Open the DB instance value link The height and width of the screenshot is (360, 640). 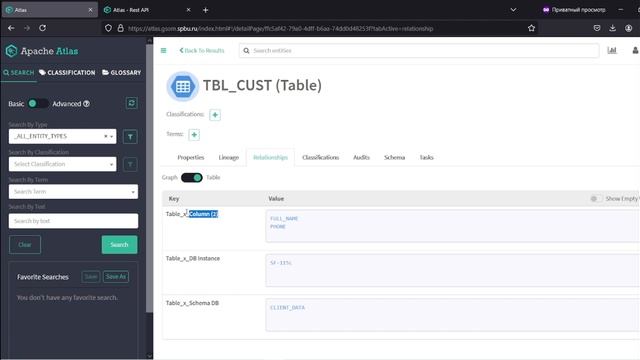[281, 263]
